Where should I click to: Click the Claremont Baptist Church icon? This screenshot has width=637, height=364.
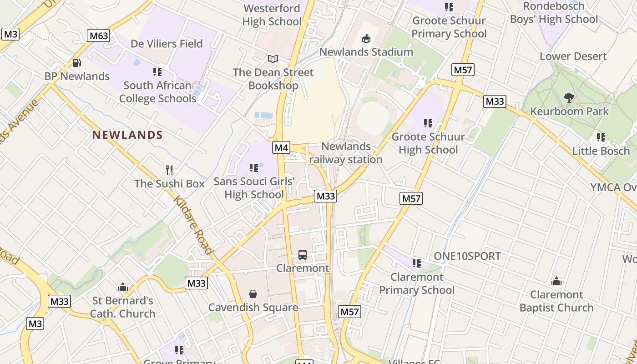[556, 281]
